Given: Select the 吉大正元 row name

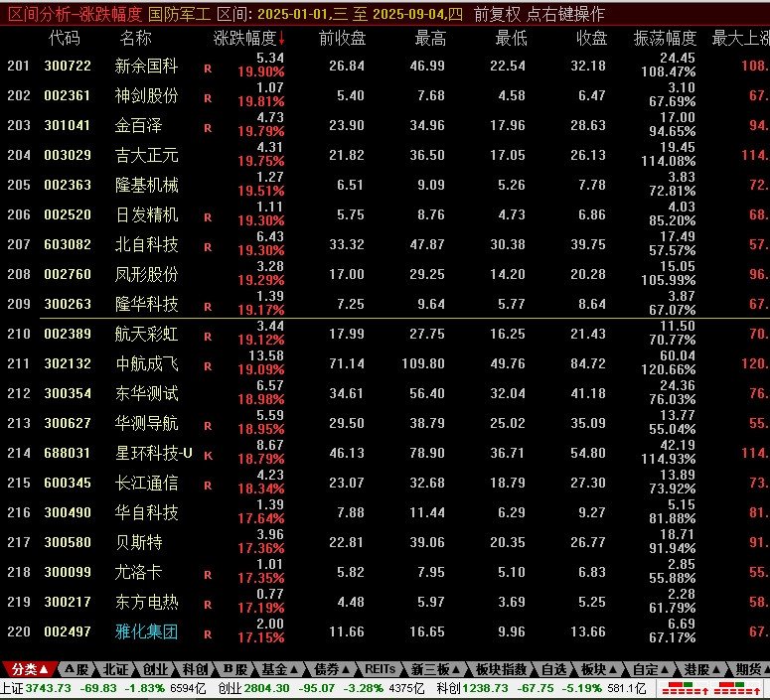Looking at the screenshot, I should (x=146, y=155).
